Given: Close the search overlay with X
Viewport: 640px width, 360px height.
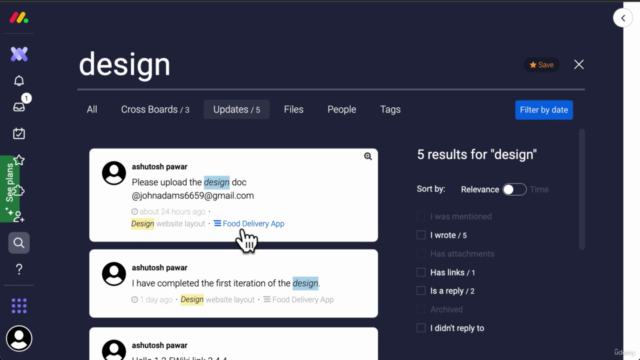Looking at the screenshot, I should (x=579, y=64).
